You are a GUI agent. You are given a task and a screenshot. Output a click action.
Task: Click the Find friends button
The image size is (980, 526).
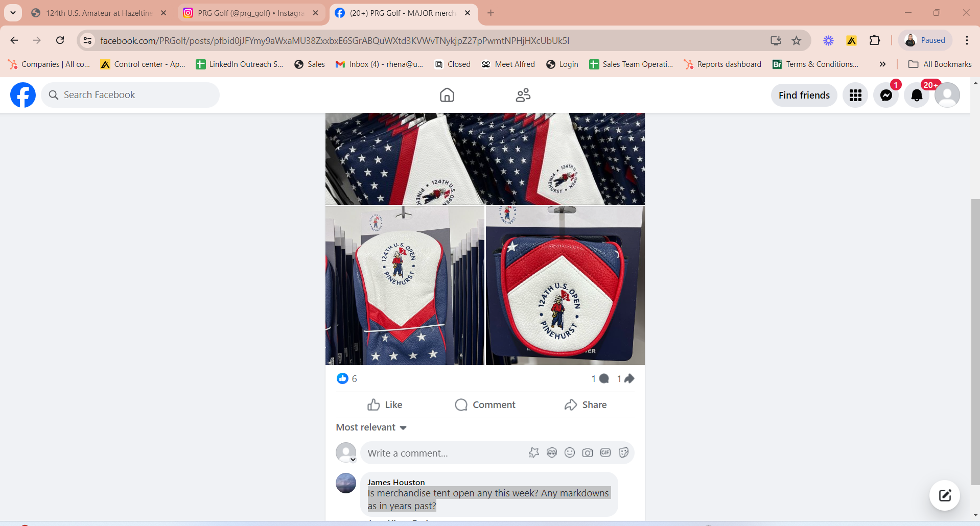click(x=804, y=95)
